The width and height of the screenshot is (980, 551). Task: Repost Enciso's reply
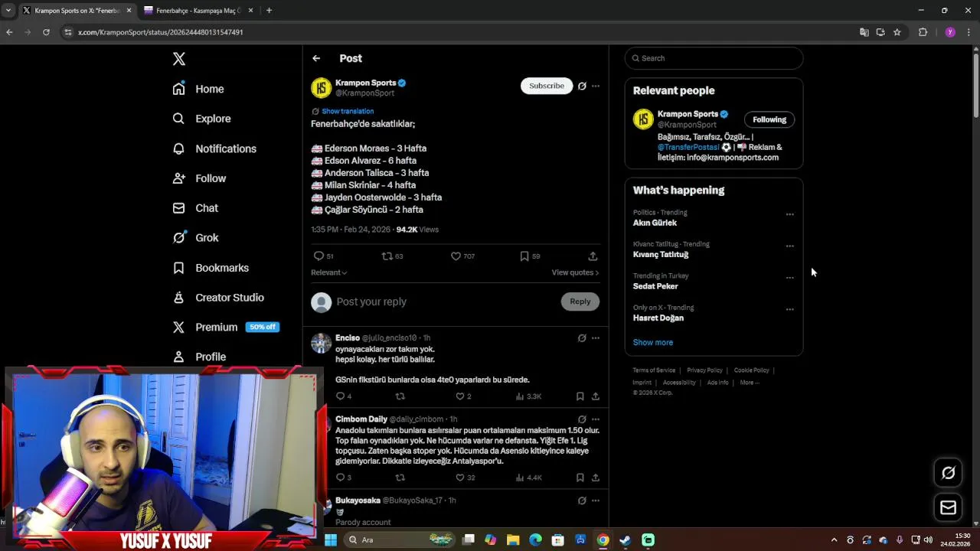point(400,396)
